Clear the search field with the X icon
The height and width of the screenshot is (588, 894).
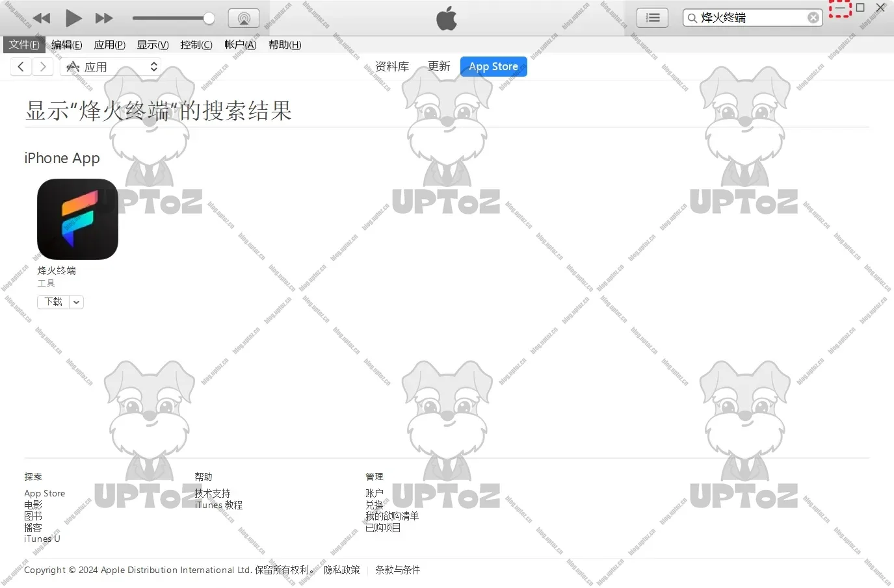click(x=813, y=18)
